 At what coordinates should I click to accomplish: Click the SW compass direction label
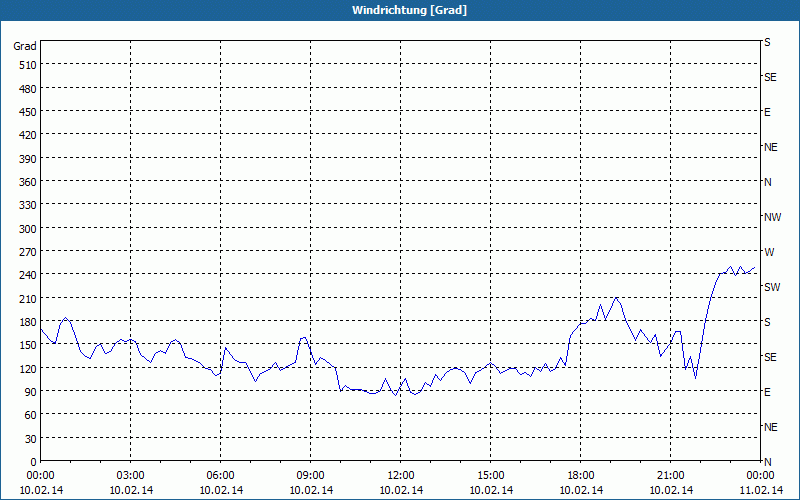771,287
